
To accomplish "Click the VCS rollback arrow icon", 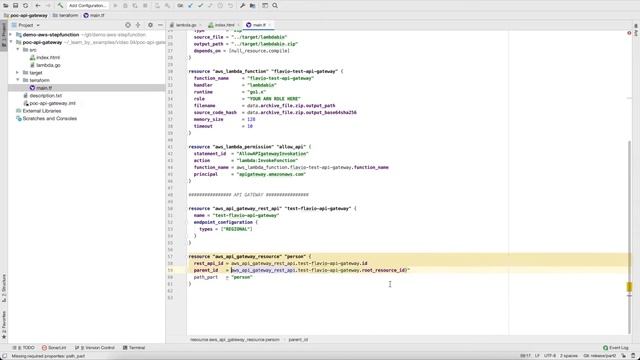I will coord(230,5).
